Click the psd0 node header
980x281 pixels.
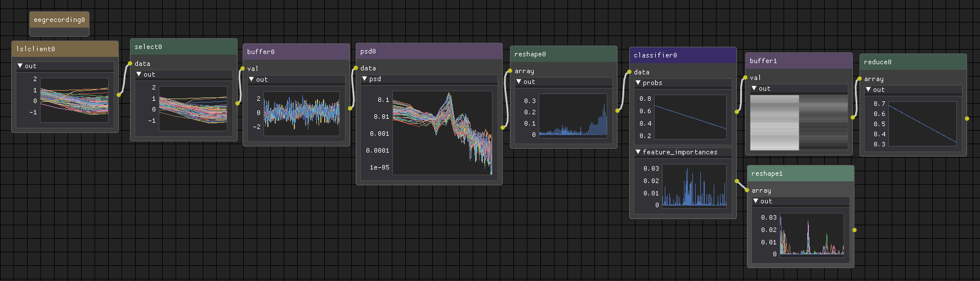tap(428, 51)
